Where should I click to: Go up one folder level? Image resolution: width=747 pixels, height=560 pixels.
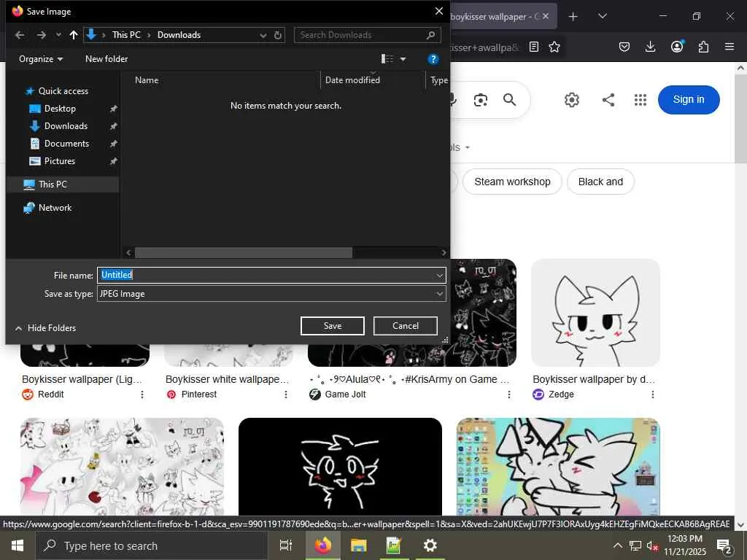coord(74,35)
